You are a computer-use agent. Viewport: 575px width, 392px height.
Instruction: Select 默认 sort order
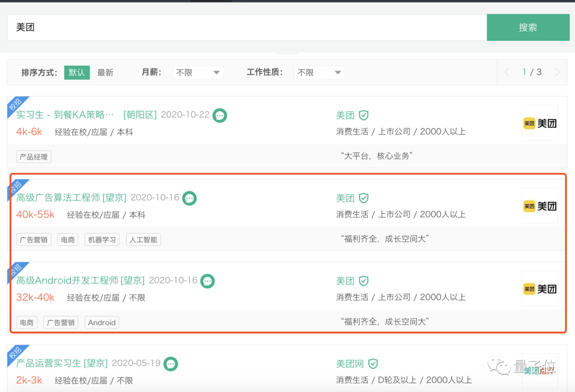pyautogui.click(x=77, y=72)
